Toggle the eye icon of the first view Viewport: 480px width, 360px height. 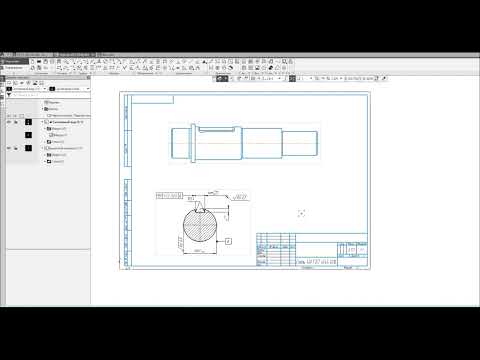9,122
